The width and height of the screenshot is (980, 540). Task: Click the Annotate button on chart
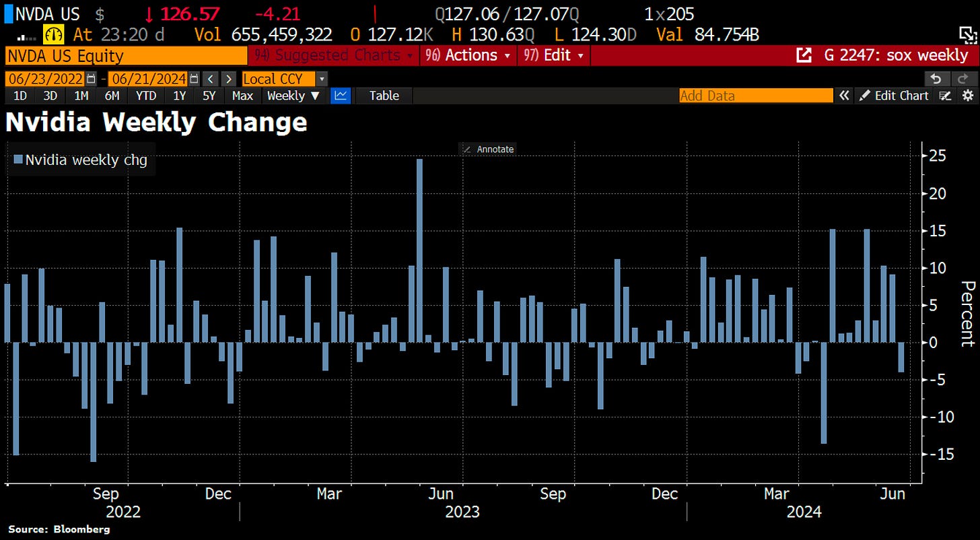(489, 149)
